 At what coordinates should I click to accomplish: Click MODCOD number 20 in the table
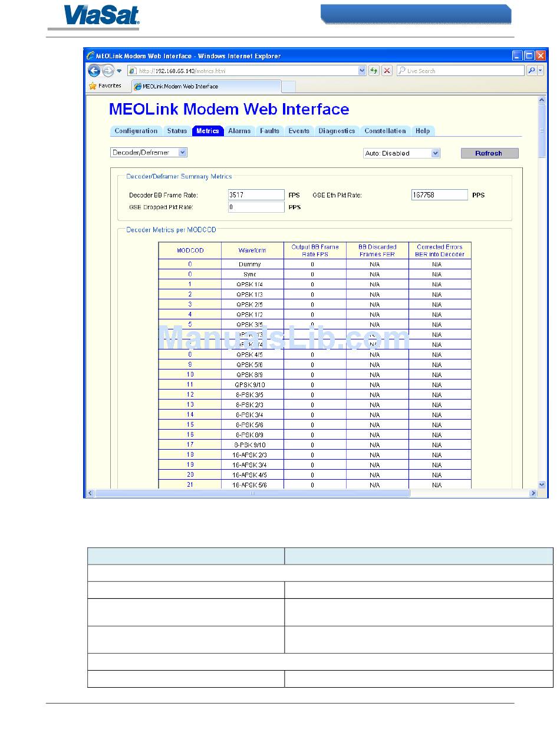coord(190,475)
